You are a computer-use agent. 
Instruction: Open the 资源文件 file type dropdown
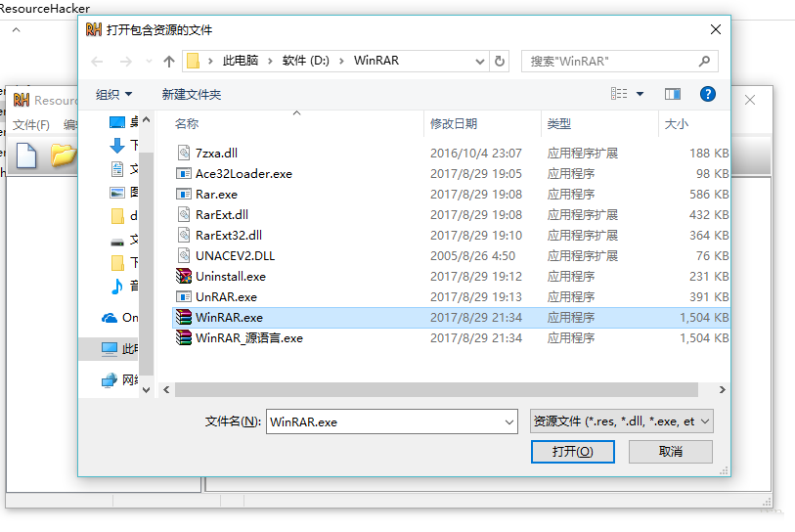622,421
